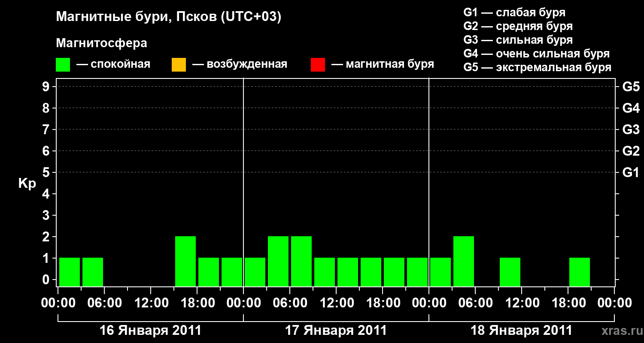Click the '16 Января 2011' date label

click(150, 331)
